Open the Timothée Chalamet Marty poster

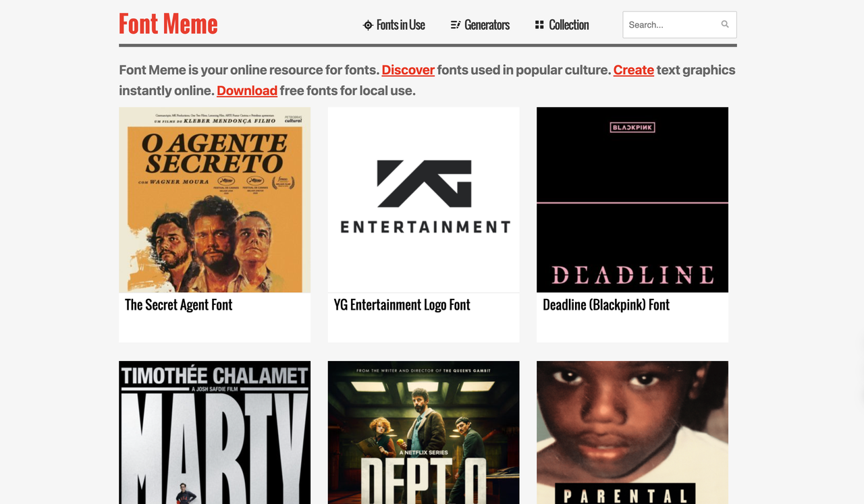click(215, 432)
